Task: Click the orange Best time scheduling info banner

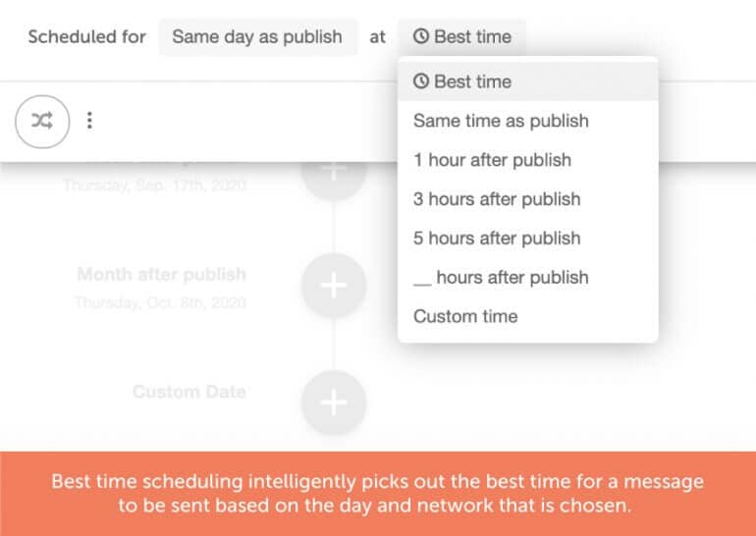Action: click(378, 494)
